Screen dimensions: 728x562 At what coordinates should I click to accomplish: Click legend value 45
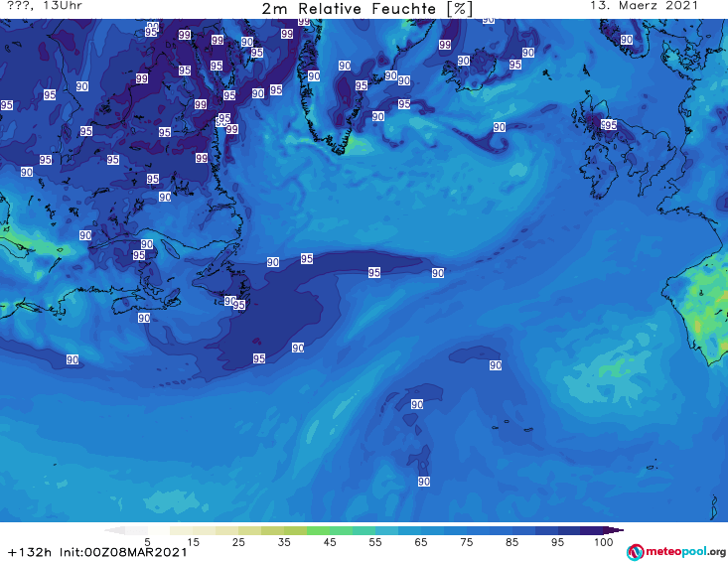[330, 542]
